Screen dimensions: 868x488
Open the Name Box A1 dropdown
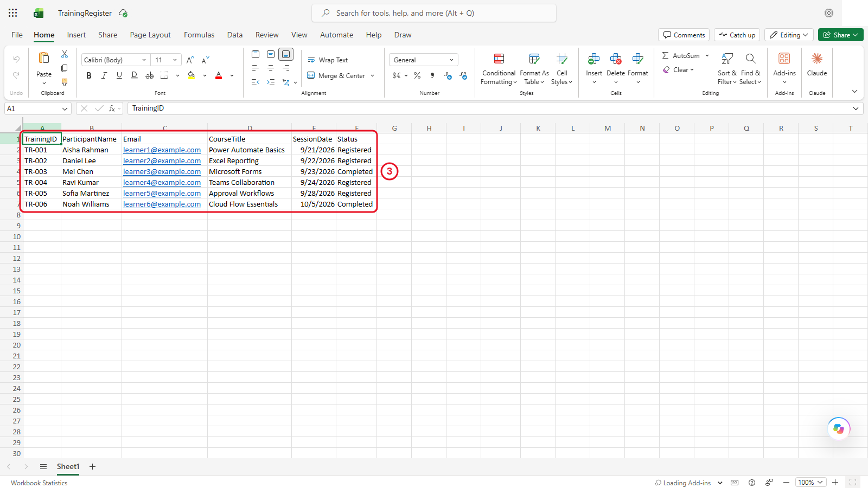point(65,108)
